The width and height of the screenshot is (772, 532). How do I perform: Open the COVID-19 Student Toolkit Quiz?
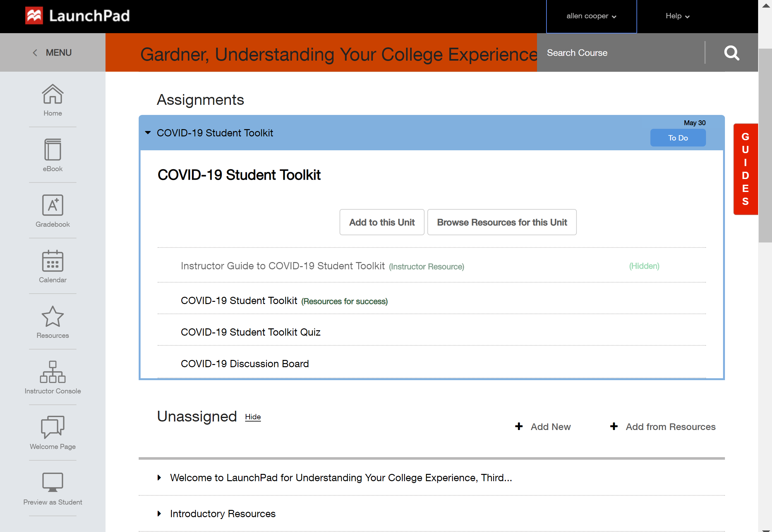point(250,332)
